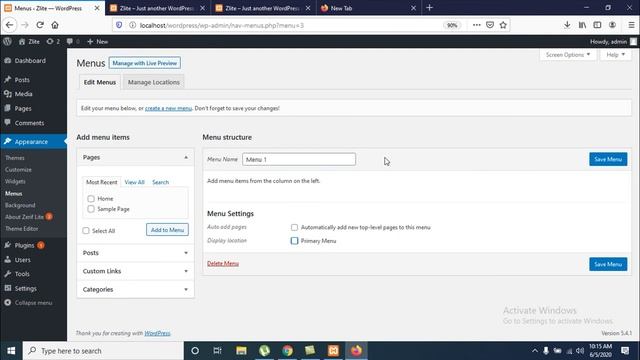Screen dimensions: 640x360
Task: Click the Windows Start button
Action: (11, 351)
